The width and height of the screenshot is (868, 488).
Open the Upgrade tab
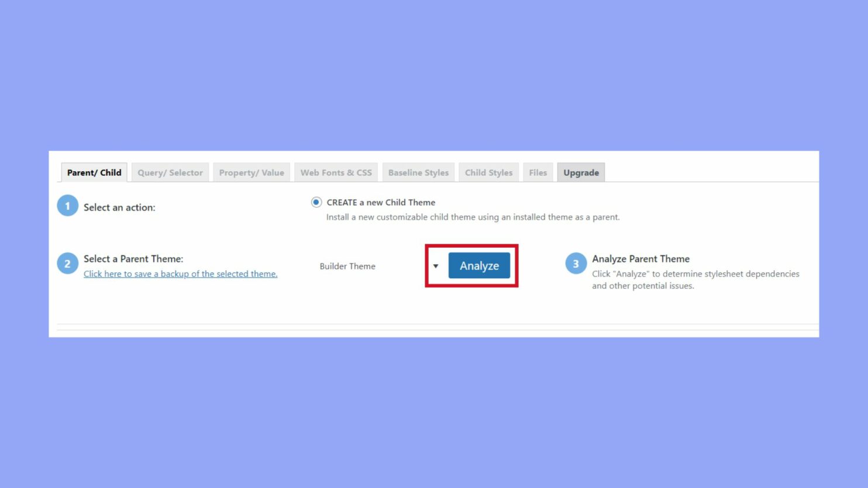tap(580, 172)
